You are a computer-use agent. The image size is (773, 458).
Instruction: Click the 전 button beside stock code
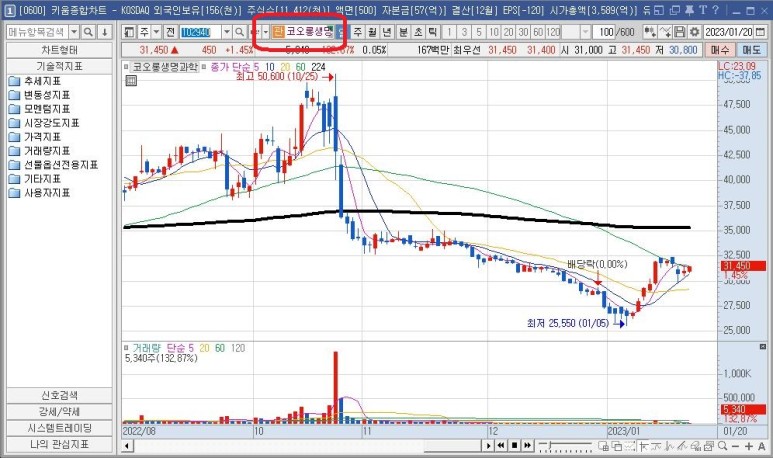coord(170,32)
